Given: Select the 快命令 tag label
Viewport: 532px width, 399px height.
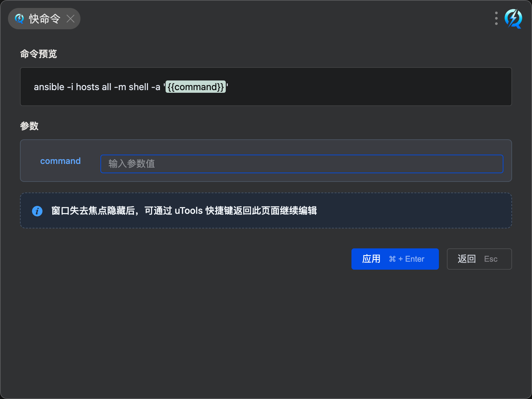Looking at the screenshot, I should pos(45,19).
